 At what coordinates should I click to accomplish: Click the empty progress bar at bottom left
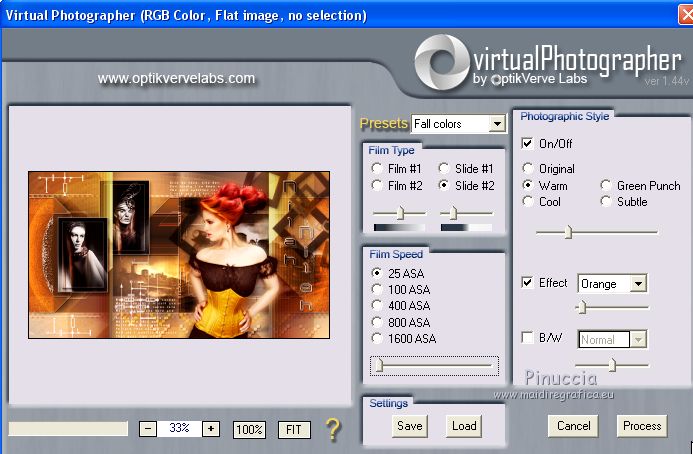pos(68,429)
